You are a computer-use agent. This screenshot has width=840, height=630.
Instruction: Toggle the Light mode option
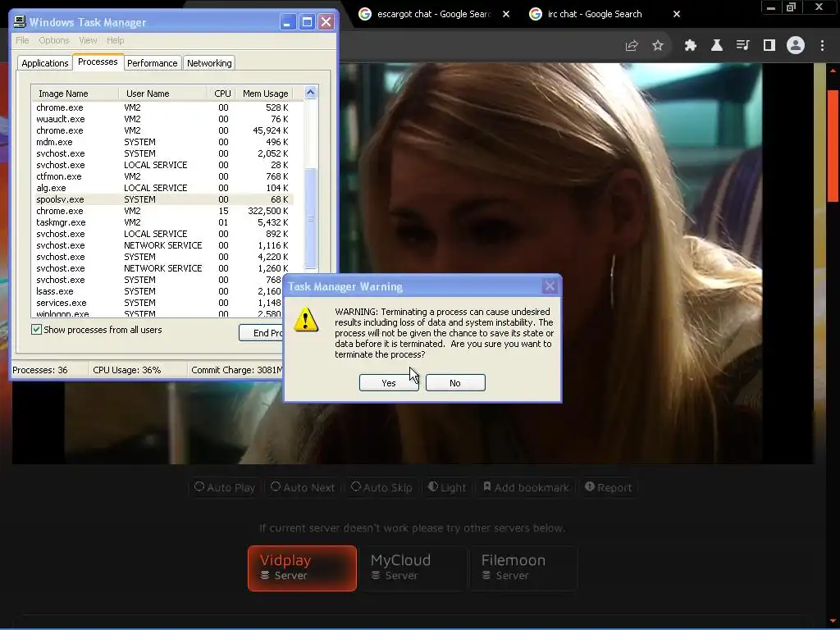coord(447,487)
